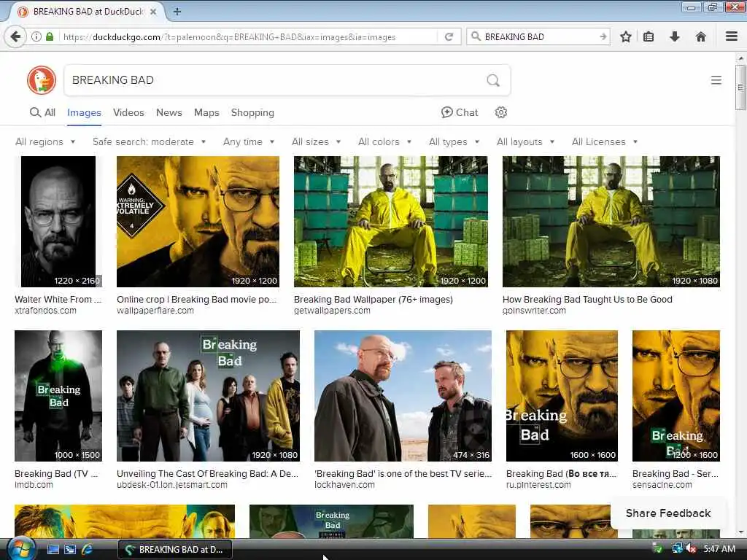The image size is (747, 560).
Task: Submit browser search with the go arrow
Action: click(603, 36)
